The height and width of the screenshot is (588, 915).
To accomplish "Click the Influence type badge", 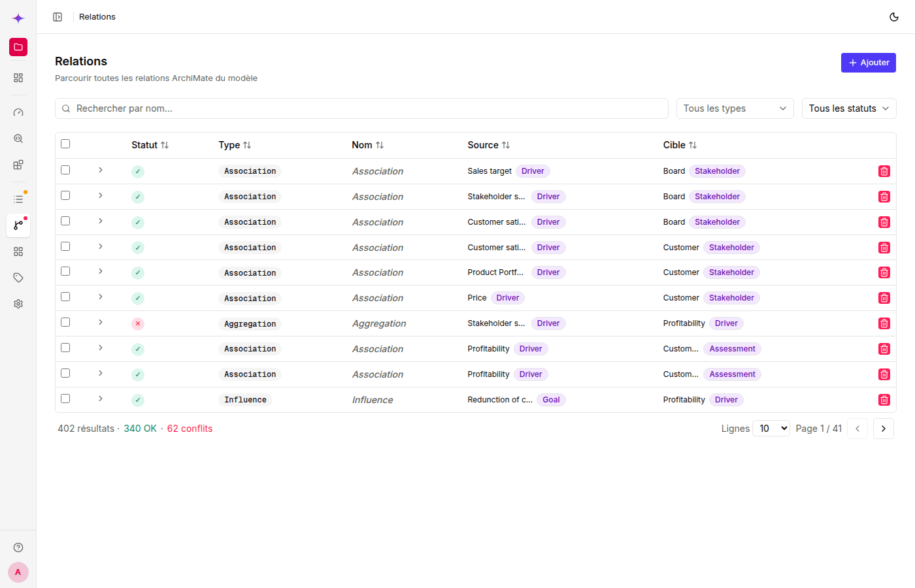I will (245, 400).
